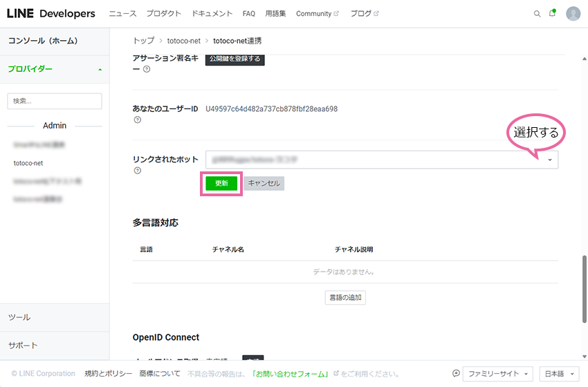Image resolution: width=588 pixels, height=387 pixels.
Task: Click the キャンセル button
Action: pos(264,183)
